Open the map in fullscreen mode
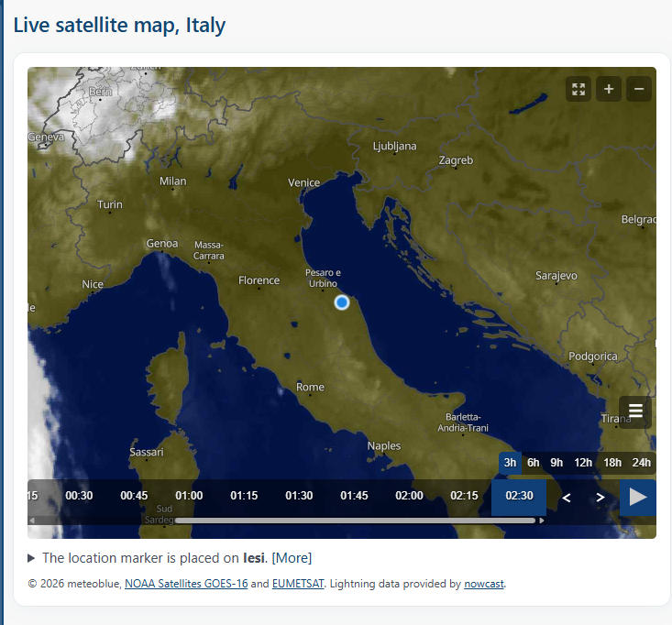The image size is (672, 625). pyautogui.click(x=578, y=89)
